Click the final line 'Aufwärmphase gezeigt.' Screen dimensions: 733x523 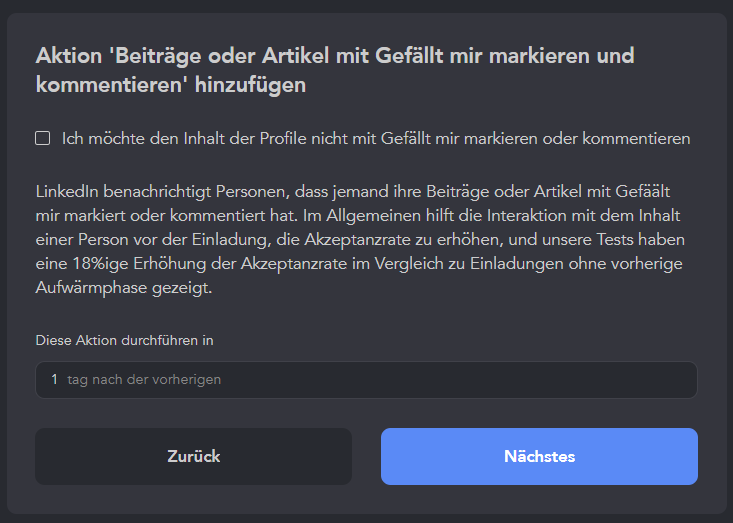(x=124, y=288)
